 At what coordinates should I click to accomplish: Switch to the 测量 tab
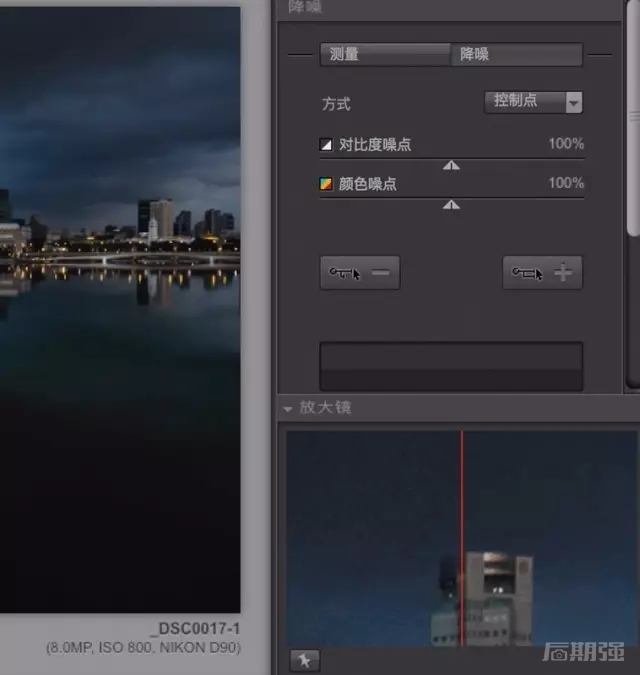coord(385,54)
